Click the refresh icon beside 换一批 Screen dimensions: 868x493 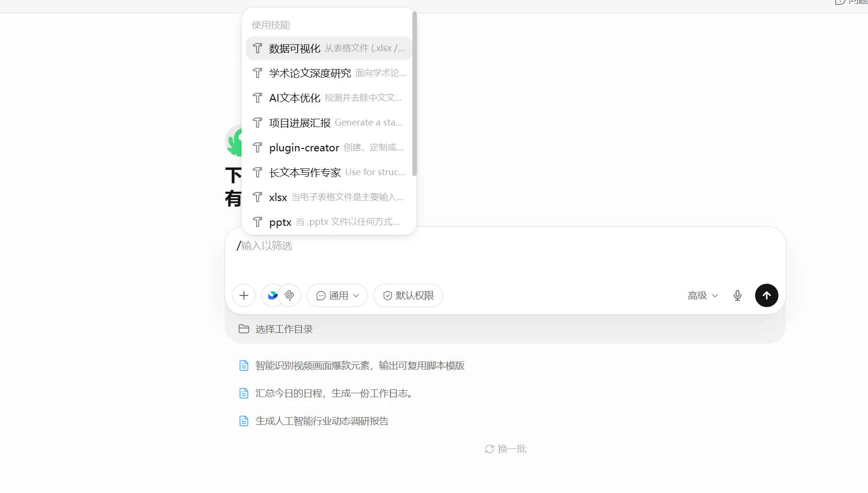tap(489, 449)
